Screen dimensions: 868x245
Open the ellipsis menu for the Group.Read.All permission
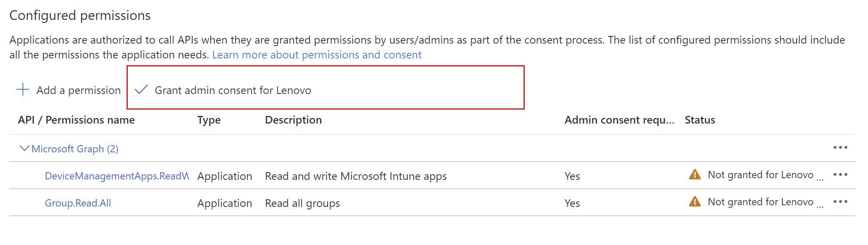tap(840, 202)
